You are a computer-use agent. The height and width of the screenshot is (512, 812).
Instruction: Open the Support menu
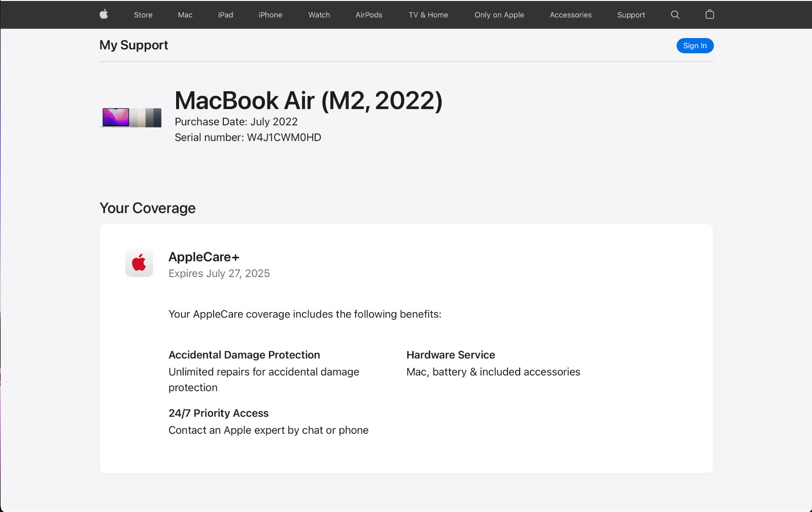click(631, 15)
